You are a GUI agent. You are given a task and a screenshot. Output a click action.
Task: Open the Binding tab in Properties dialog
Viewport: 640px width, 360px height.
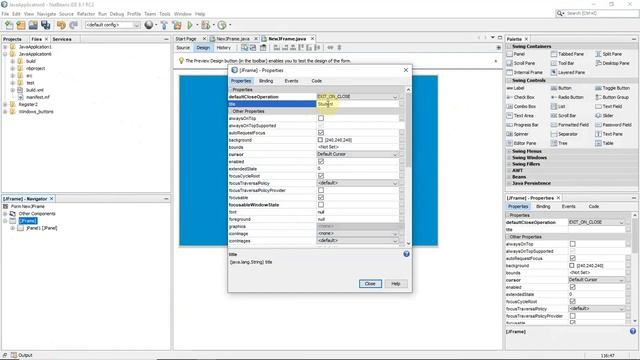[x=266, y=81]
